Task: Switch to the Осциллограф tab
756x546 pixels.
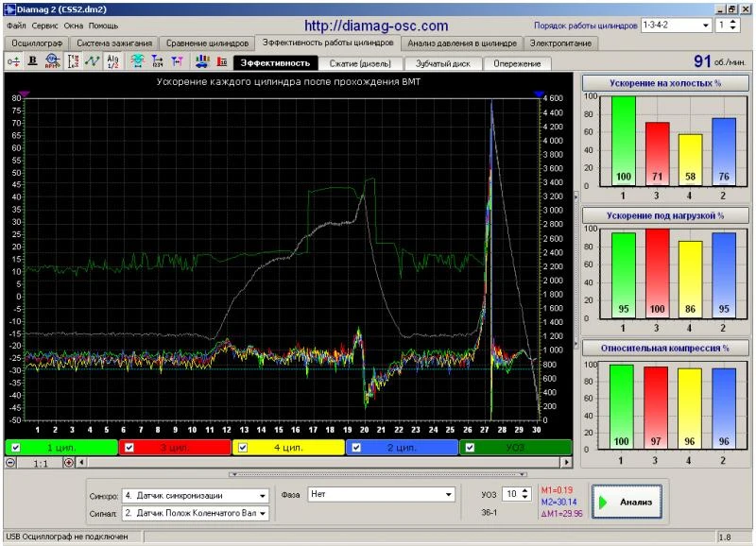Action: [x=37, y=43]
